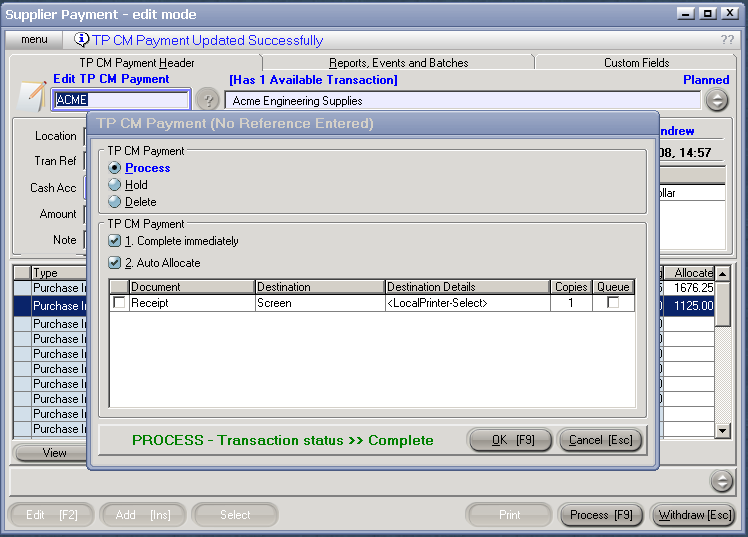Screen dimensions: 748x537
Task: Select the Hold radio option
Action: pos(114,185)
